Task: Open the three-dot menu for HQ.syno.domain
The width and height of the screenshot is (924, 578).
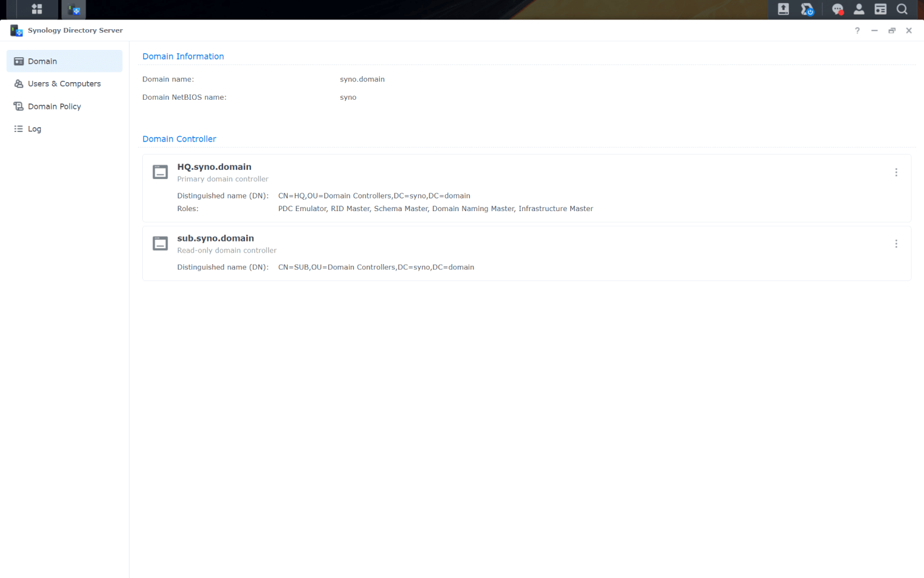Action: click(896, 173)
